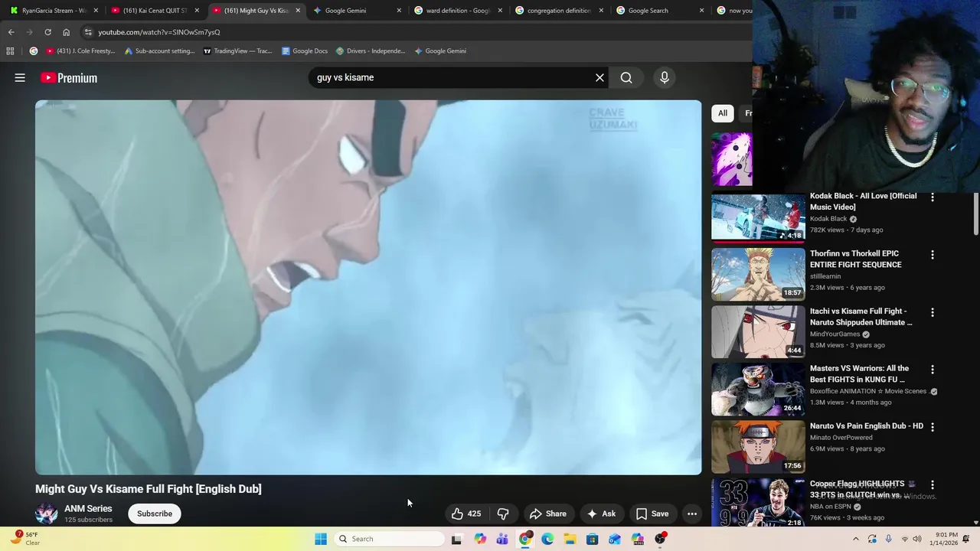This screenshot has height=551, width=980.
Task: Open Microsoft Teams on taskbar
Action: (x=502, y=539)
